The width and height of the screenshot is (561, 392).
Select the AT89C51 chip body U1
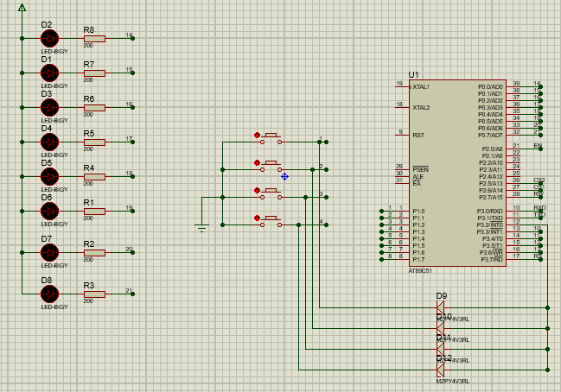457,173
